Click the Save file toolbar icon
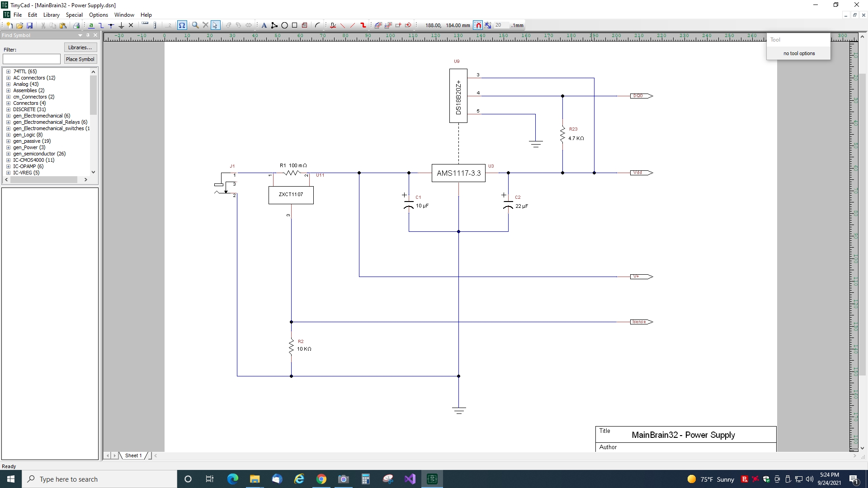This screenshot has height=488, width=868. [30, 25]
